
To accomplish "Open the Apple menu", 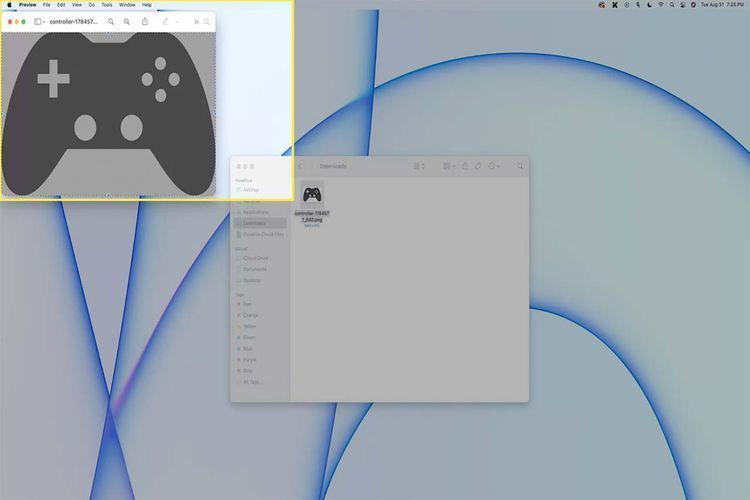I will pos(8,5).
